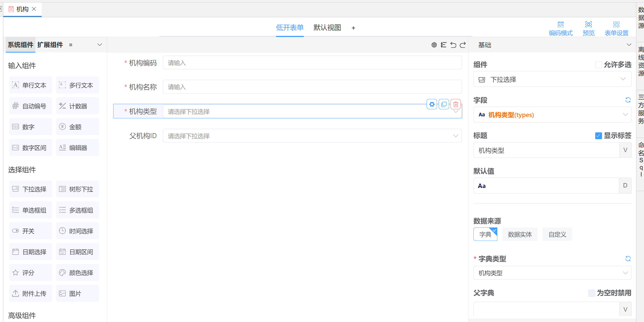This screenshot has height=322, width=644.
Task: Switch to 默认视图 tab
Action: [x=327, y=28]
